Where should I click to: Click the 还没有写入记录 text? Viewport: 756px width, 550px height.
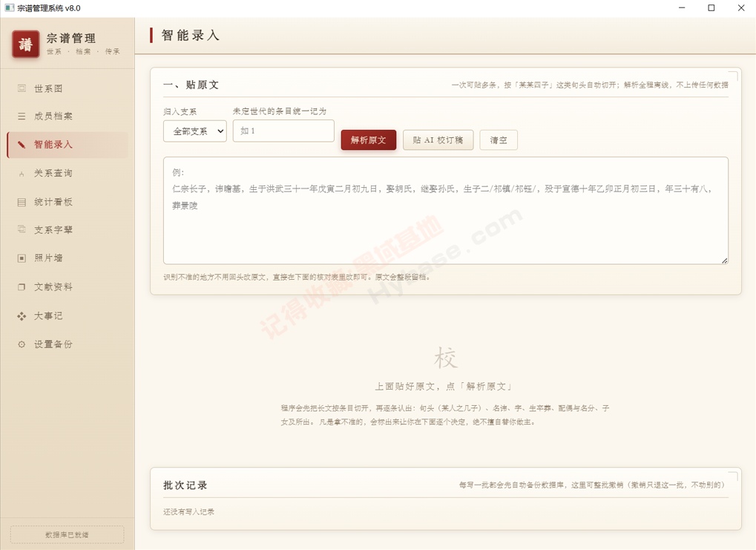coord(189,512)
